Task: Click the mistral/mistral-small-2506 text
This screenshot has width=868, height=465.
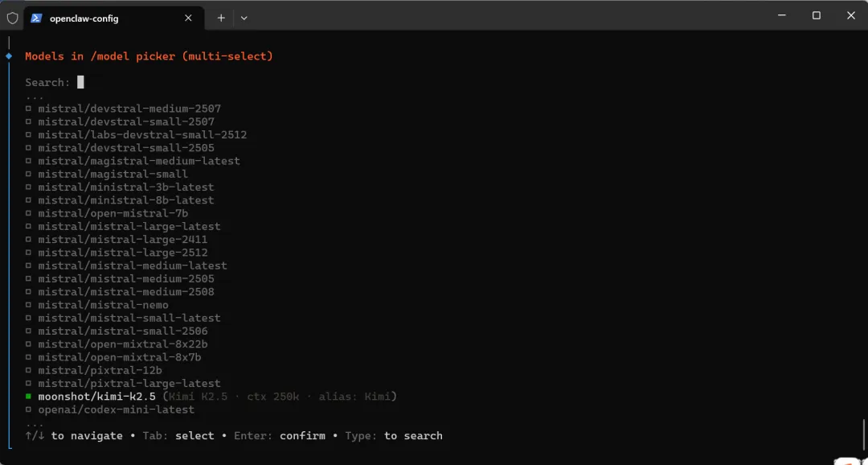Action: pos(123,331)
